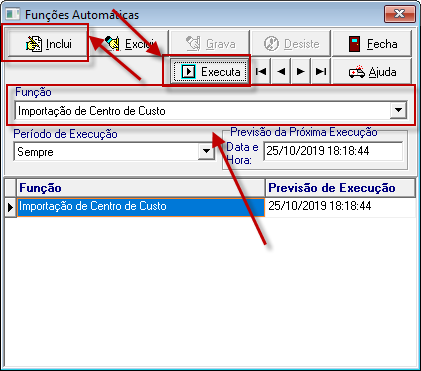Image resolution: width=421 pixels, height=371 pixels.
Task: Close the Funções Automáticas window
Action: click(x=400, y=14)
